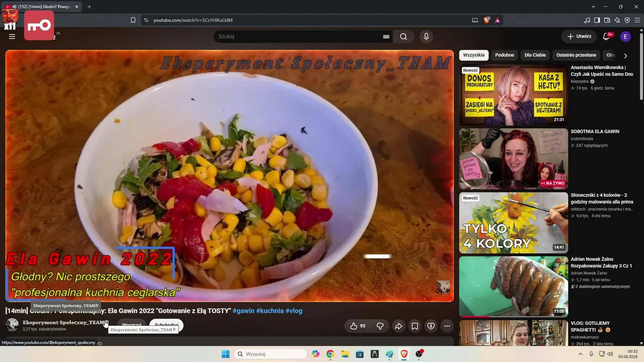This screenshot has width=644, height=362.
Task: Open the Brave VPN shield icon
Action: click(x=627, y=20)
